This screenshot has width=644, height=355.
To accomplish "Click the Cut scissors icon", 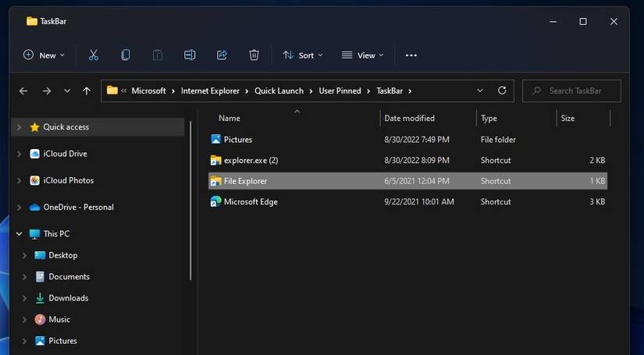I will coord(94,55).
